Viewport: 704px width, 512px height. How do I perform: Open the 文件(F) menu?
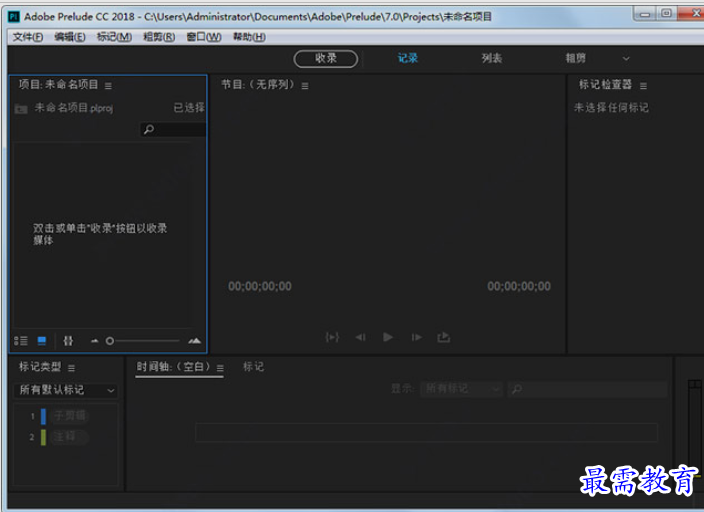click(28, 37)
